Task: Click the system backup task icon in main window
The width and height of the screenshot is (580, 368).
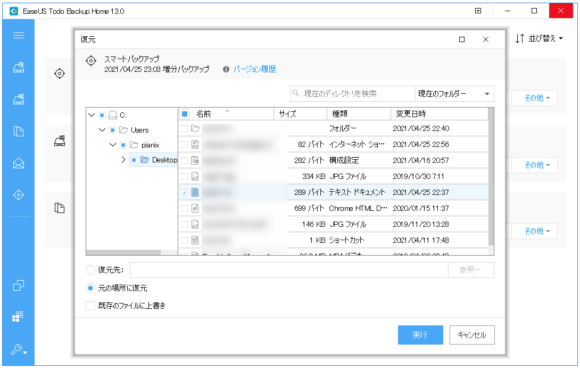Action: coord(59,141)
